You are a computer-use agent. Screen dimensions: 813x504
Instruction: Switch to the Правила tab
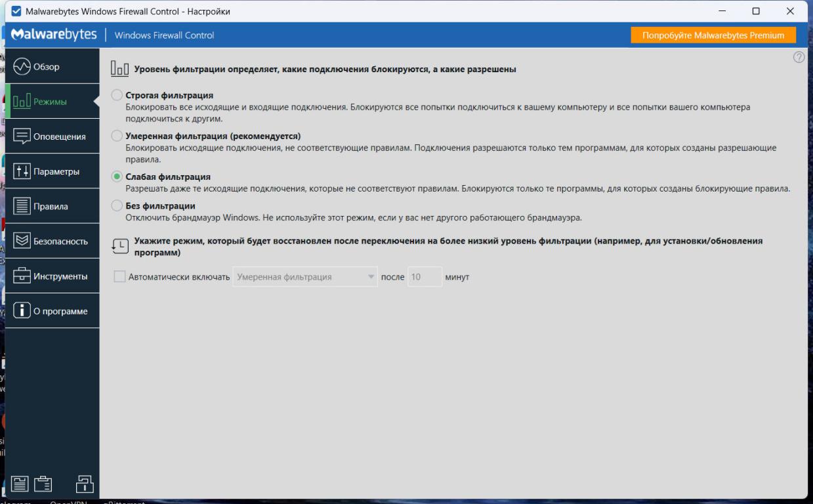click(52, 206)
